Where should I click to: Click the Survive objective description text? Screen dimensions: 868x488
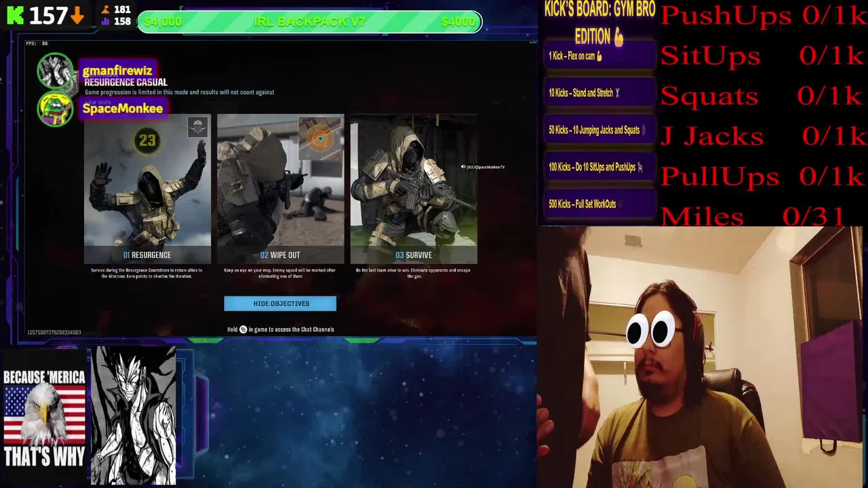(x=413, y=273)
